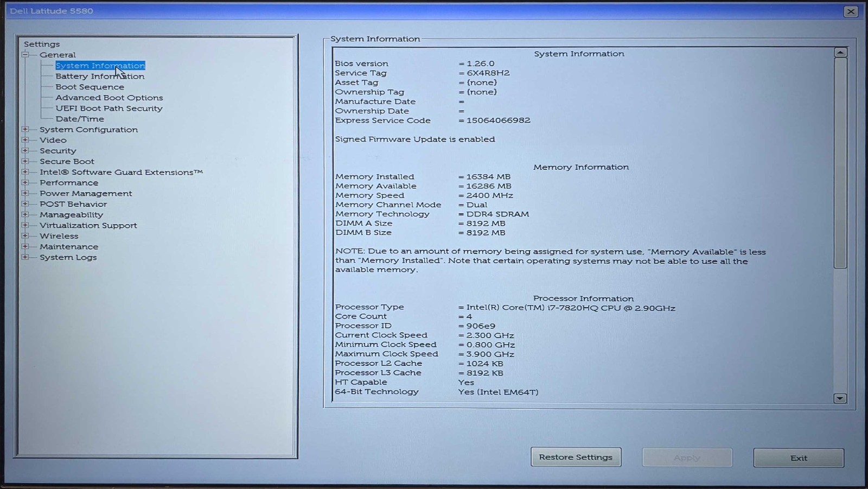Expand the Security settings node
The height and width of the screenshot is (489, 868).
coord(25,150)
